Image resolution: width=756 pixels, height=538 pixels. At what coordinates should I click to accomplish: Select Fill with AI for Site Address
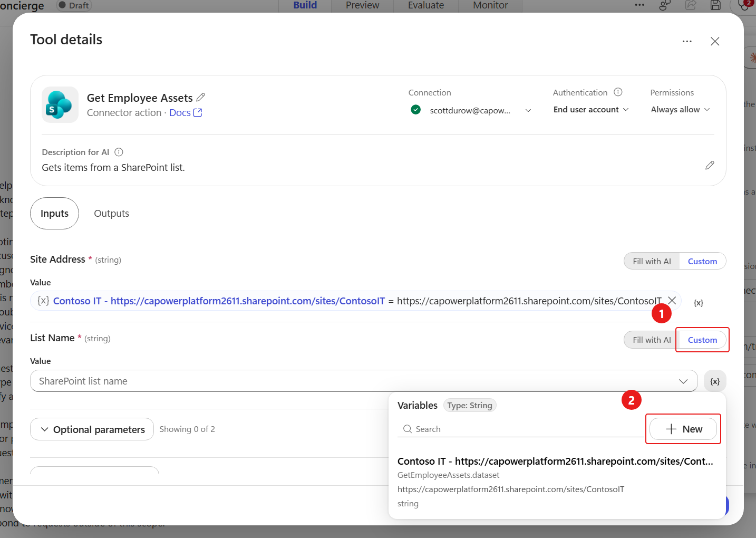tap(652, 261)
